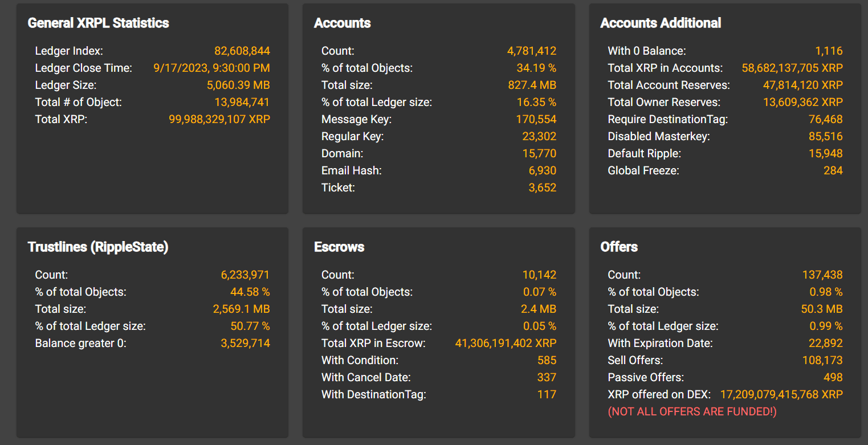The height and width of the screenshot is (445, 868).
Task: Click the XRP offered on DEX label
Action: [659, 394]
